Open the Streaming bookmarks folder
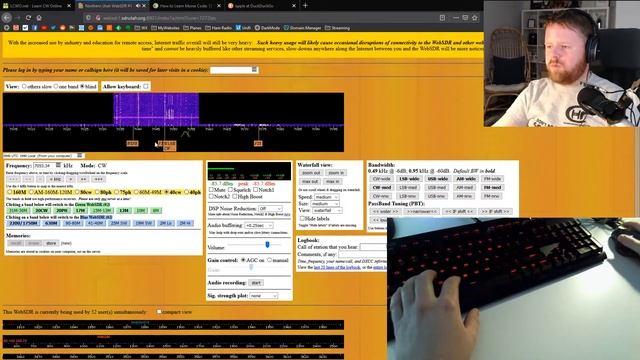Screen dimensions: 640x360 click(338, 28)
